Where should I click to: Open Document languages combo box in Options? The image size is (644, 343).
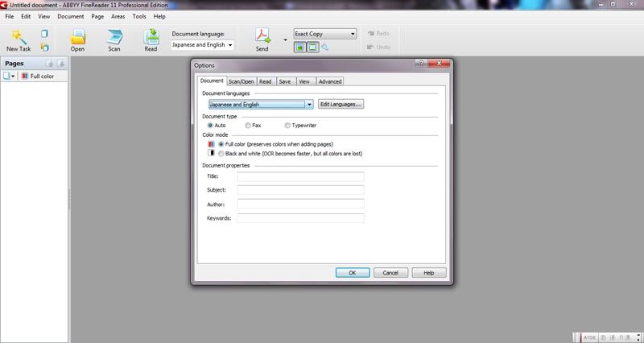tap(261, 105)
